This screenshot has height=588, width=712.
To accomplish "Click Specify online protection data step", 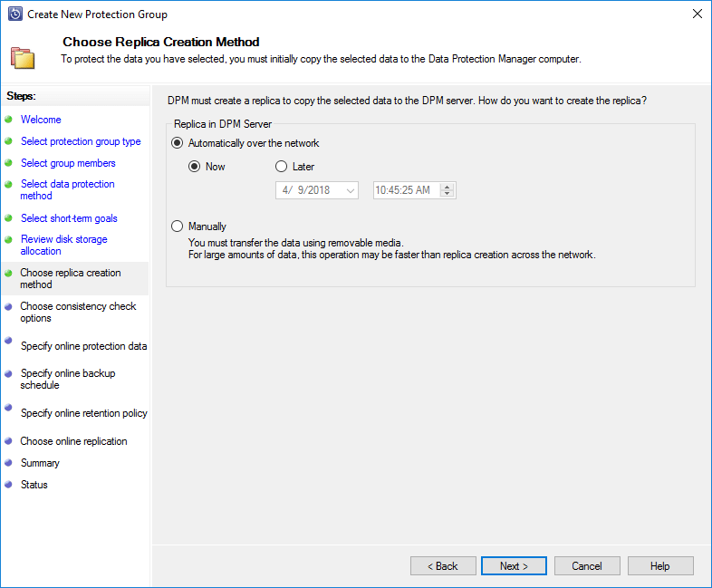I will click(84, 346).
